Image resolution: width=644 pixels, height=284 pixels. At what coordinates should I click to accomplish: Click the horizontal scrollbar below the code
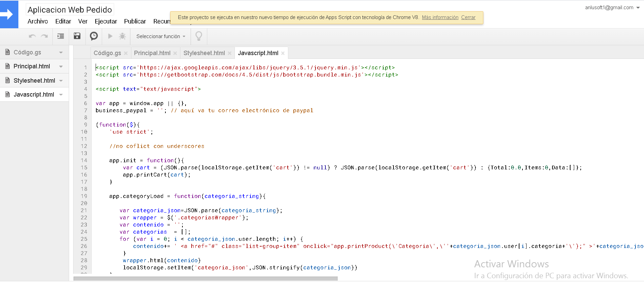pos(206,279)
